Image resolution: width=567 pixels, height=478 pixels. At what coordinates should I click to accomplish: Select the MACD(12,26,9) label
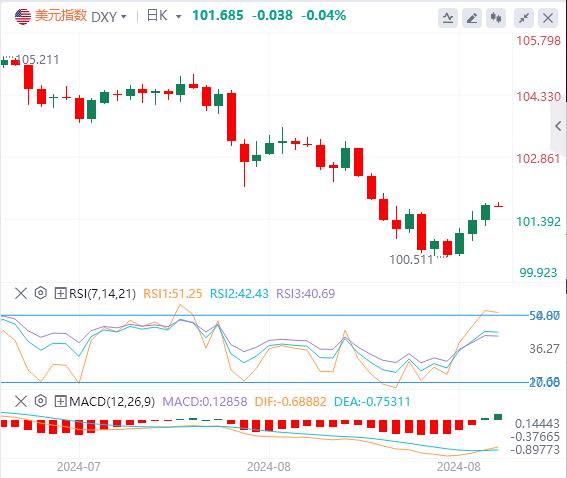[x=112, y=402]
